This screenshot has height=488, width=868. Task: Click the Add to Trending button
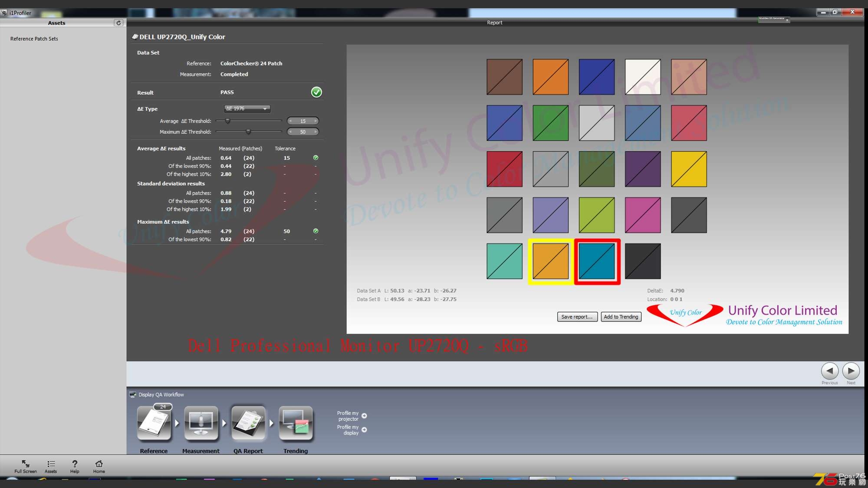pyautogui.click(x=621, y=317)
